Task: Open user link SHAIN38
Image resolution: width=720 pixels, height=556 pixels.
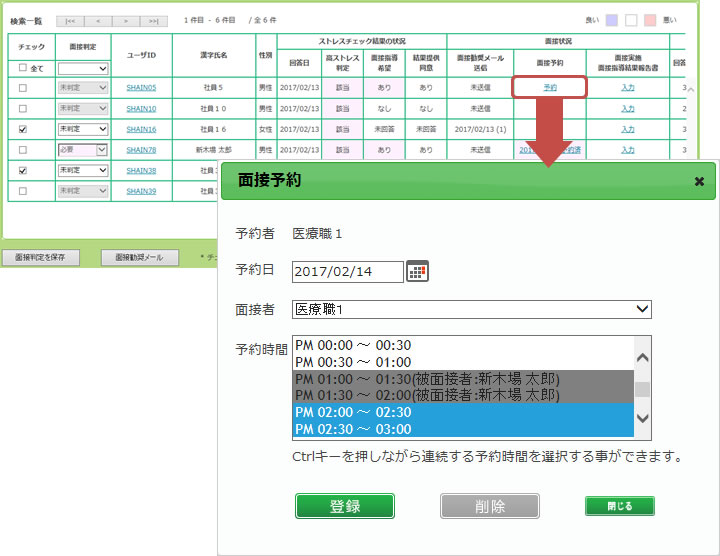Action: coord(141,171)
